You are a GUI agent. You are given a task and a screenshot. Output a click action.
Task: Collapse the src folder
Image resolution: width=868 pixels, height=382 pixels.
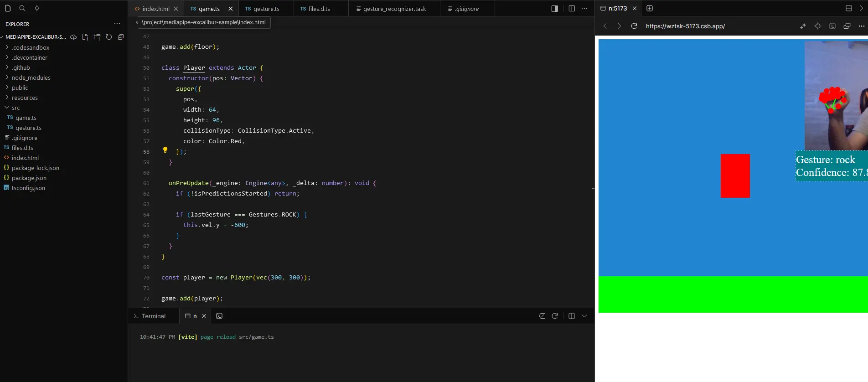tap(15, 108)
